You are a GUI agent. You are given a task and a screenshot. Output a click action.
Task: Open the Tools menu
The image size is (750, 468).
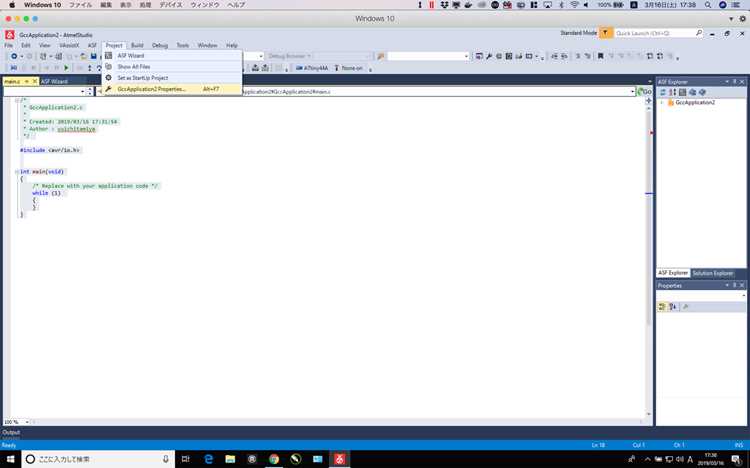click(183, 45)
